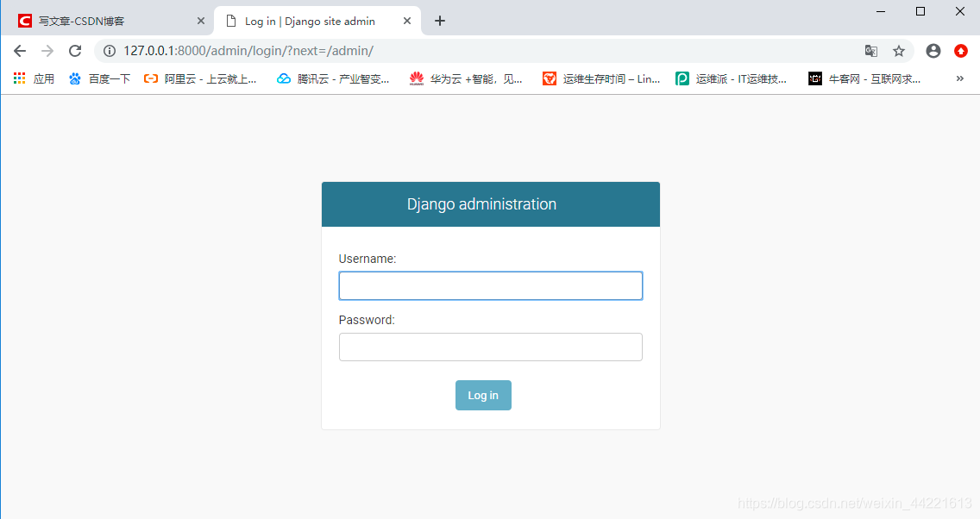
Task: Close the Django site admin tab
Action: (407, 22)
